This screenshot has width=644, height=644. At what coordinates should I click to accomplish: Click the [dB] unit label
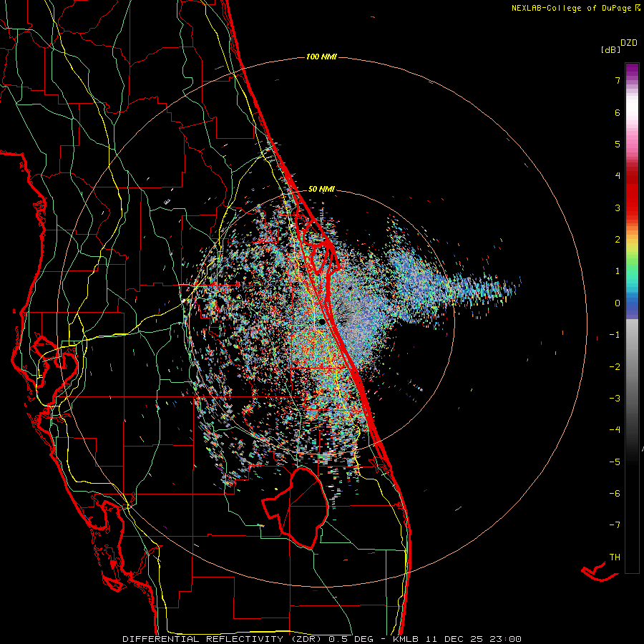click(x=610, y=50)
